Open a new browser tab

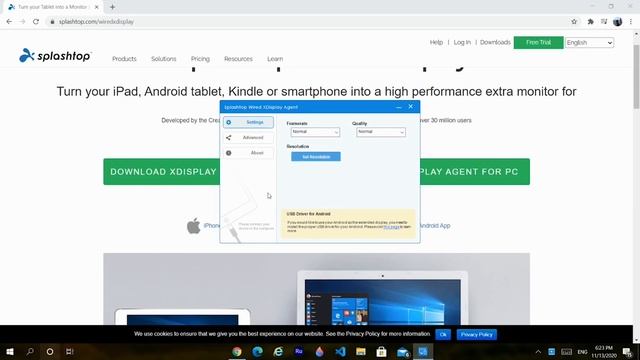112,7
